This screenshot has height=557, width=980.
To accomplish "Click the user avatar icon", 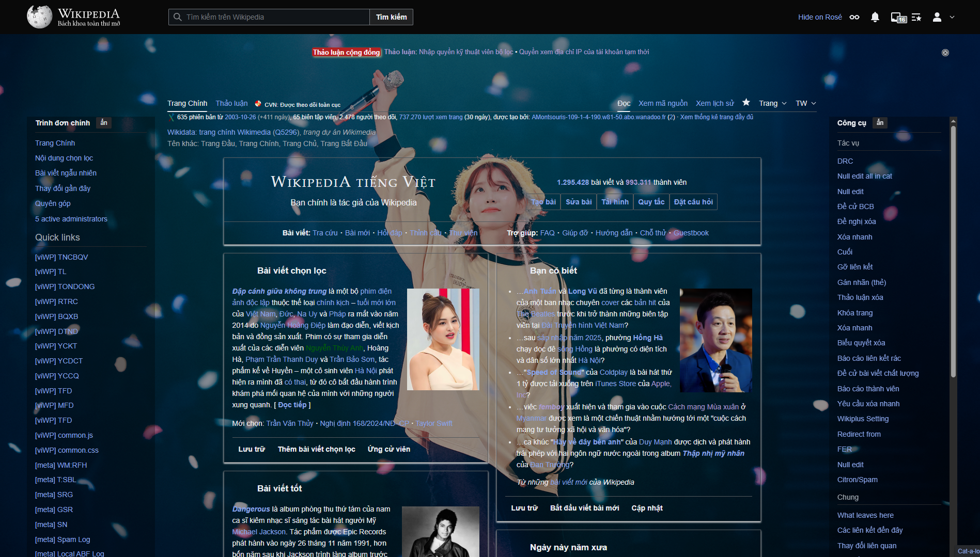I will [937, 17].
